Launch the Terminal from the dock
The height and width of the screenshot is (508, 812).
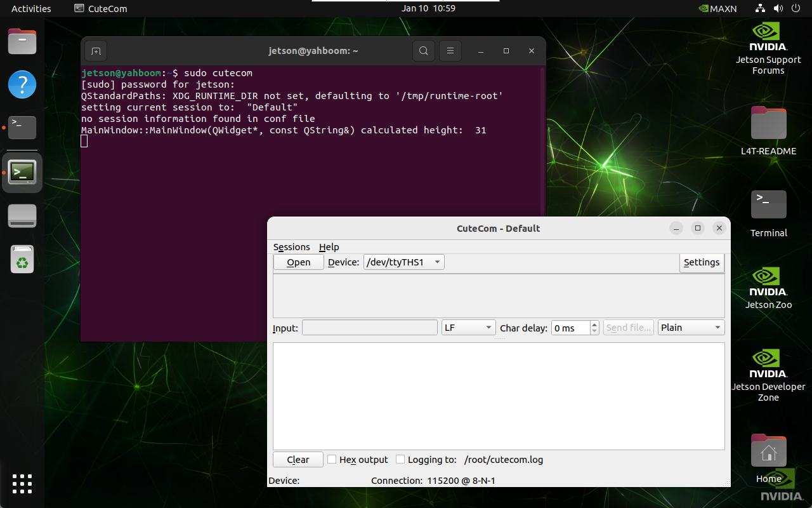click(x=22, y=128)
